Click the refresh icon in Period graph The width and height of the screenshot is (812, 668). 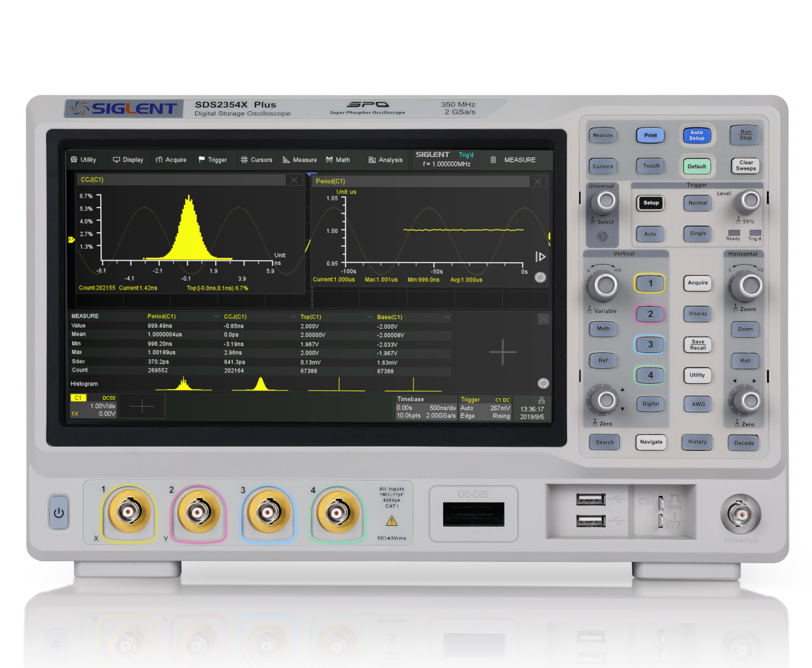540,278
